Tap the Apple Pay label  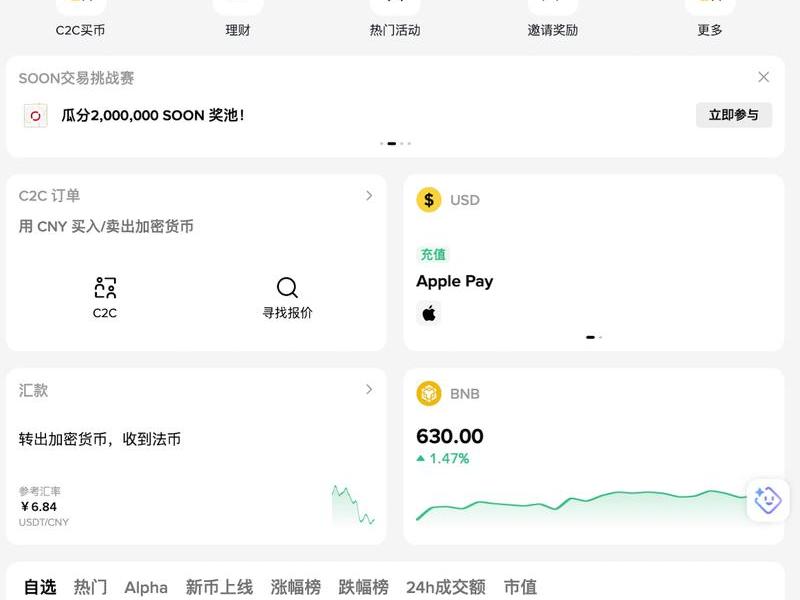[x=455, y=281]
